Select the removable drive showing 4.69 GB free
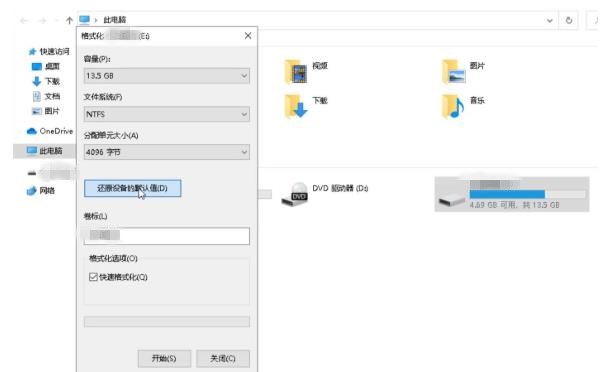This screenshot has width=606, height=372. pos(512,194)
